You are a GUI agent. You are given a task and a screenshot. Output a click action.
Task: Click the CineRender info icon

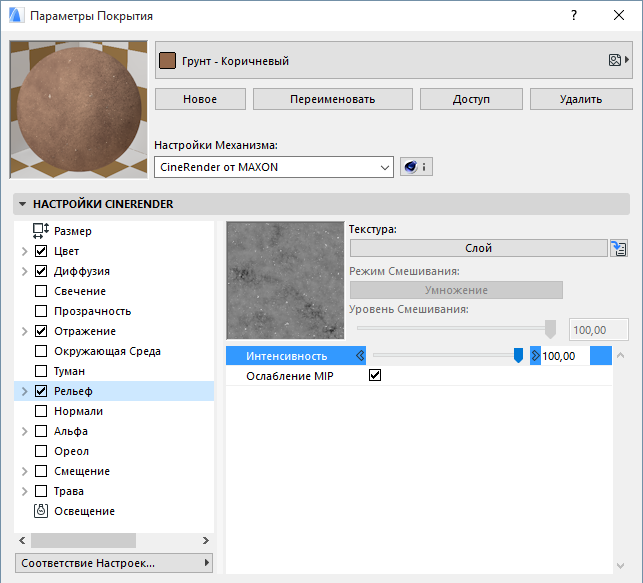pos(415,167)
